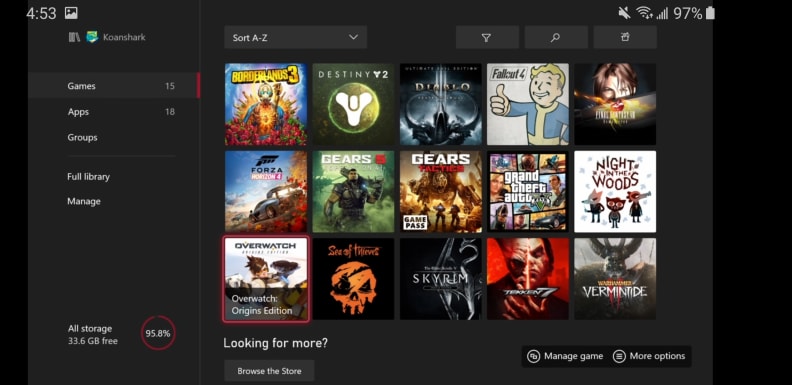The image size is (792, 385).
Task: Open the Gears 5 game tile
Action: pyautogui.click(x=353, y=191)
